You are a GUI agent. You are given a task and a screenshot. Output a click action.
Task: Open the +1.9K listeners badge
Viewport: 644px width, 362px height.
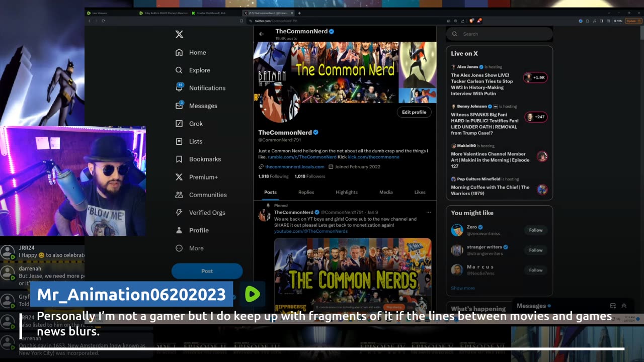535,77
